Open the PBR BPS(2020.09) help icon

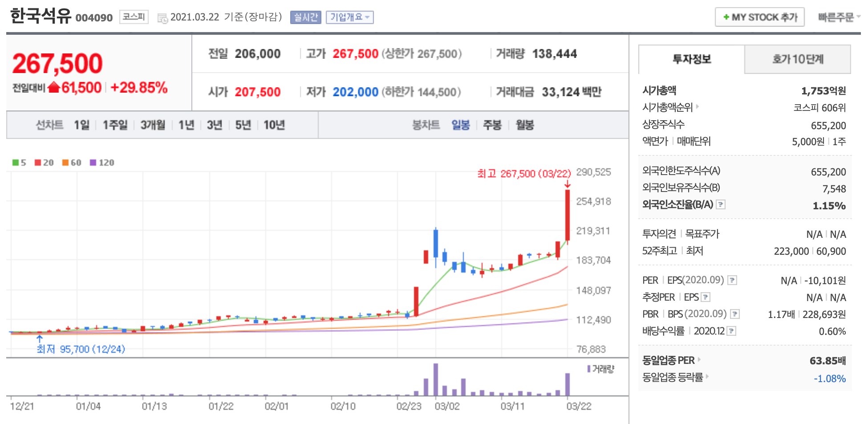(735, 314)
